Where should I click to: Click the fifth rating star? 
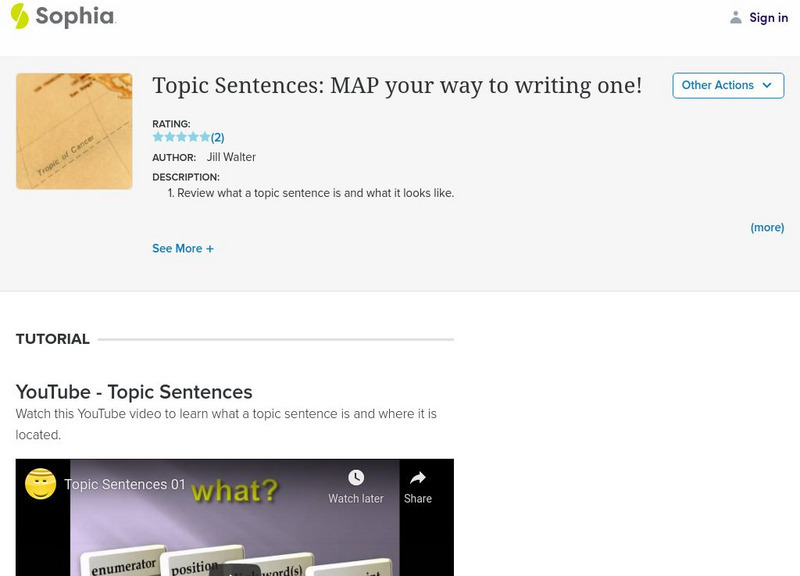[x=205, y=137]
